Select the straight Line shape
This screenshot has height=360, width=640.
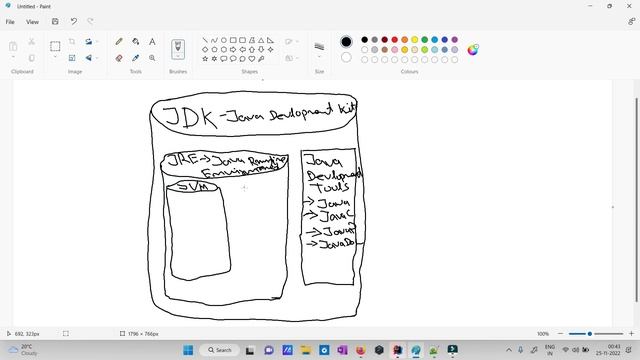(x=205, y=40)
